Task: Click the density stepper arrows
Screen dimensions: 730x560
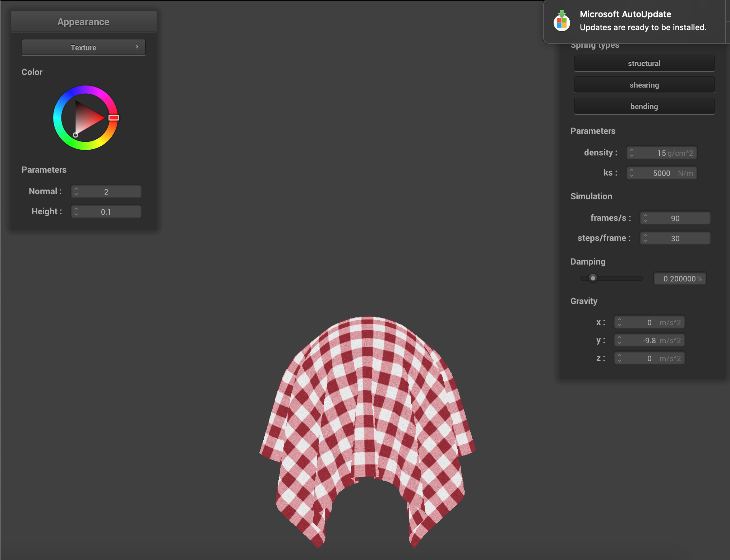Action: 632,153
